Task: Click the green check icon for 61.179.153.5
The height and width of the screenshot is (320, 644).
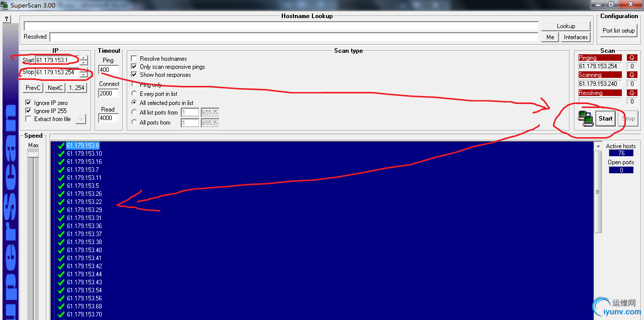Action: click(61, 186)
